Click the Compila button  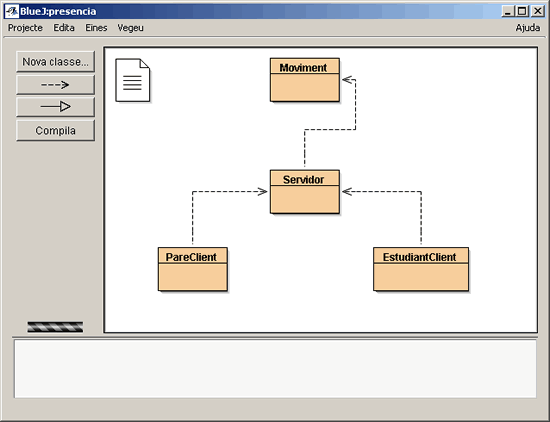coord(55,130)
